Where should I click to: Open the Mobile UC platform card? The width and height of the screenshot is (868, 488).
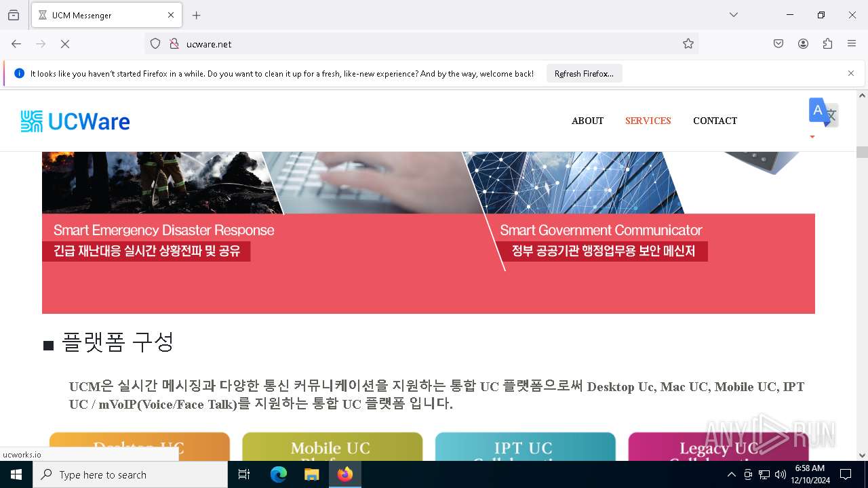click(332, 447)
